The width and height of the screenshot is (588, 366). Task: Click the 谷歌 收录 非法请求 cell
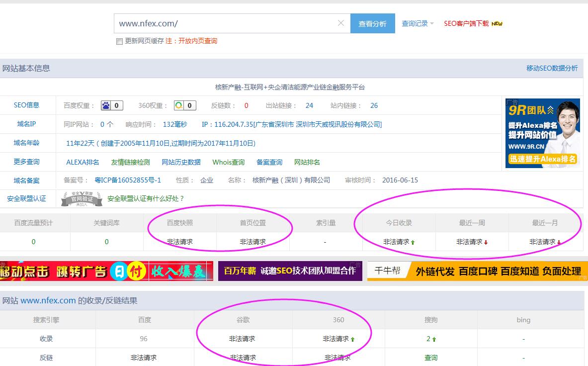(243, 339)
